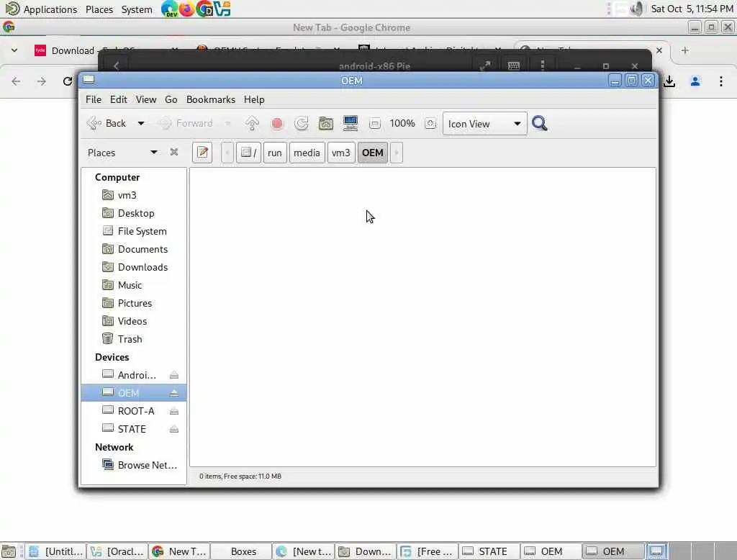This screenshot has width=737, height=560.
Task: Open Chrome tab search chevron
Action: pyautogui.click(x=14, y=50)
